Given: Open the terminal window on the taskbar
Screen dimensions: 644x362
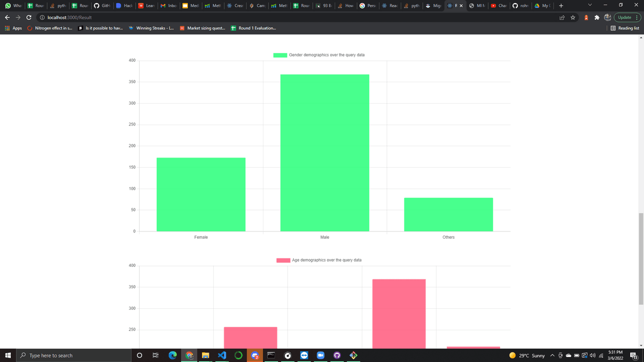Looking at the screenshot, I should point(271,355).
